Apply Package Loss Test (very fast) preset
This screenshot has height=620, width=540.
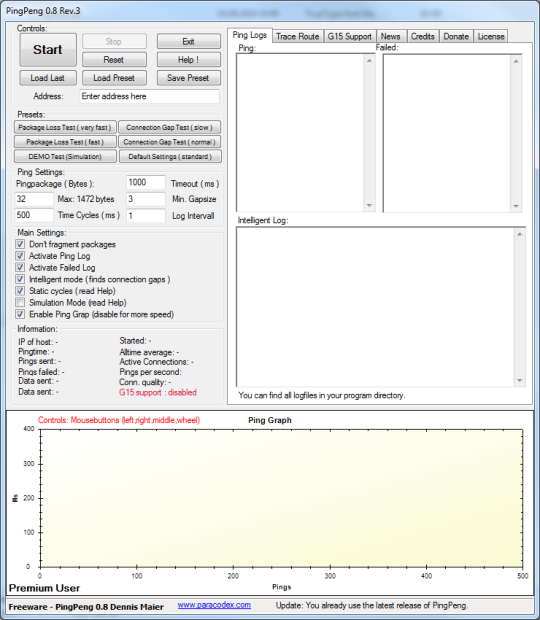pos(65,127)
